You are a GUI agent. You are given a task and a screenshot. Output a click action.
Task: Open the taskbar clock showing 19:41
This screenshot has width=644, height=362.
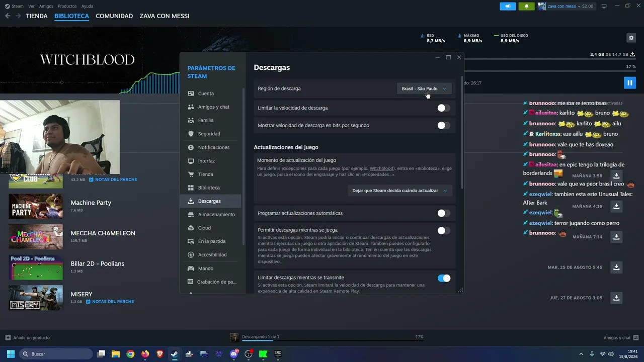point(629,354)
